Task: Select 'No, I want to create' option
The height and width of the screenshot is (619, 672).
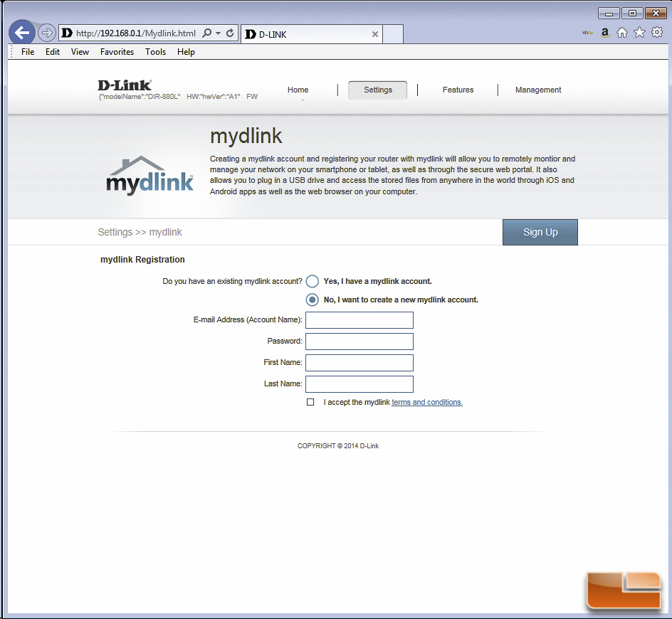Action: tap(312, 300)
